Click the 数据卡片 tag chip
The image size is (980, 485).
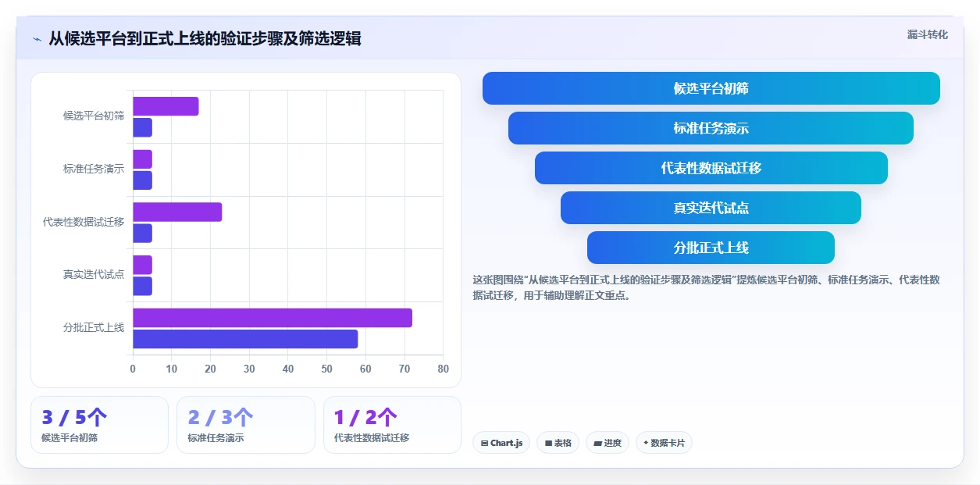(664, 443)
